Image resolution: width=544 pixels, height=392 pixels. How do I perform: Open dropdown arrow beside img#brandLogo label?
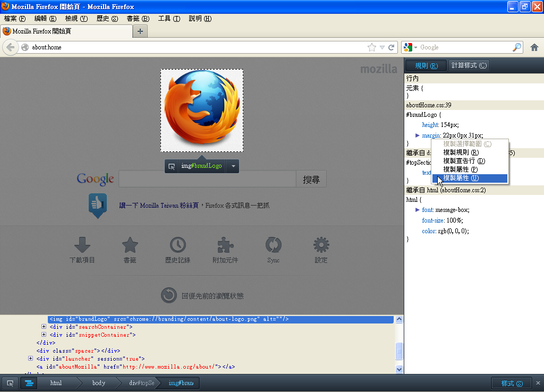232,166
